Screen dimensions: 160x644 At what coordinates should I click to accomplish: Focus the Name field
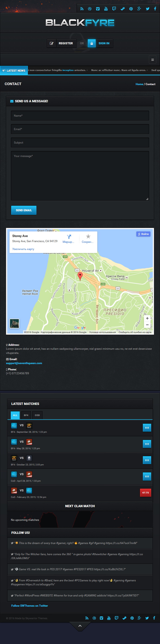tap(80, 116)
